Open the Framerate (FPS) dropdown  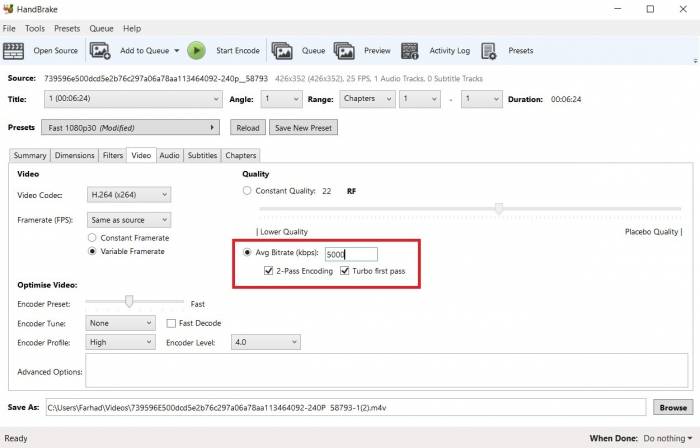(129, 219)
